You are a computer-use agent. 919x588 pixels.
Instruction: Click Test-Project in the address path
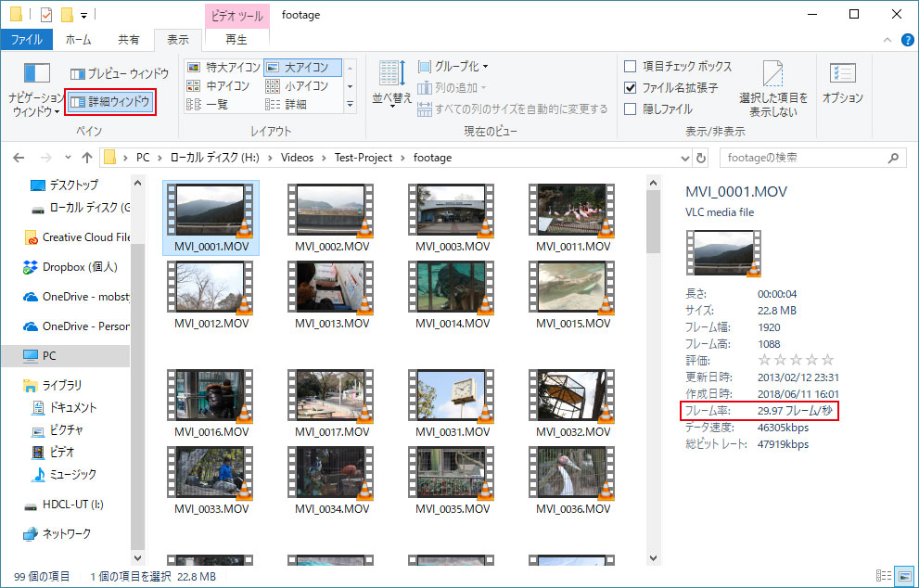(x=364, y=158)
